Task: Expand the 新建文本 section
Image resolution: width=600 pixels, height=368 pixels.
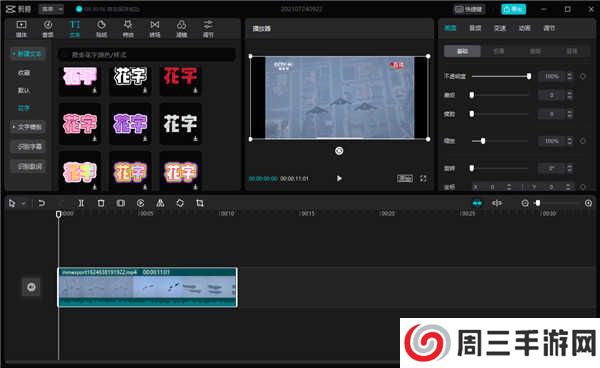Action: 28,54
